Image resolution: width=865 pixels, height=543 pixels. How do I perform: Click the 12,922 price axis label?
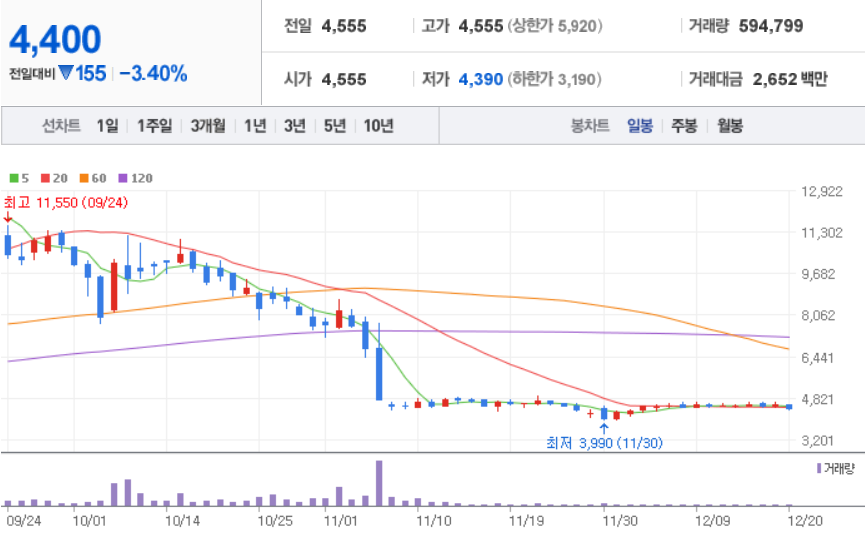pos(822,191)
